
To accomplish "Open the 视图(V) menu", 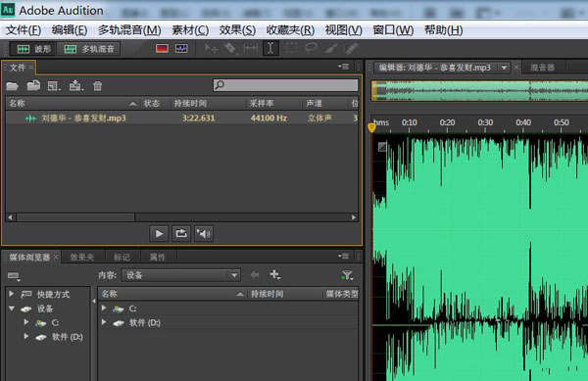I will pos(344,30).
